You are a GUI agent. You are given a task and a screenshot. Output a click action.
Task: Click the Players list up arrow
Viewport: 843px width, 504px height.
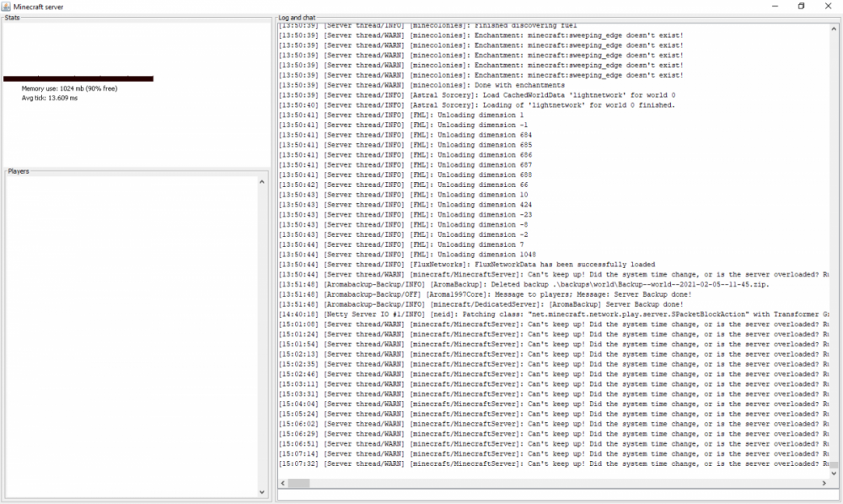pos(262,180)
